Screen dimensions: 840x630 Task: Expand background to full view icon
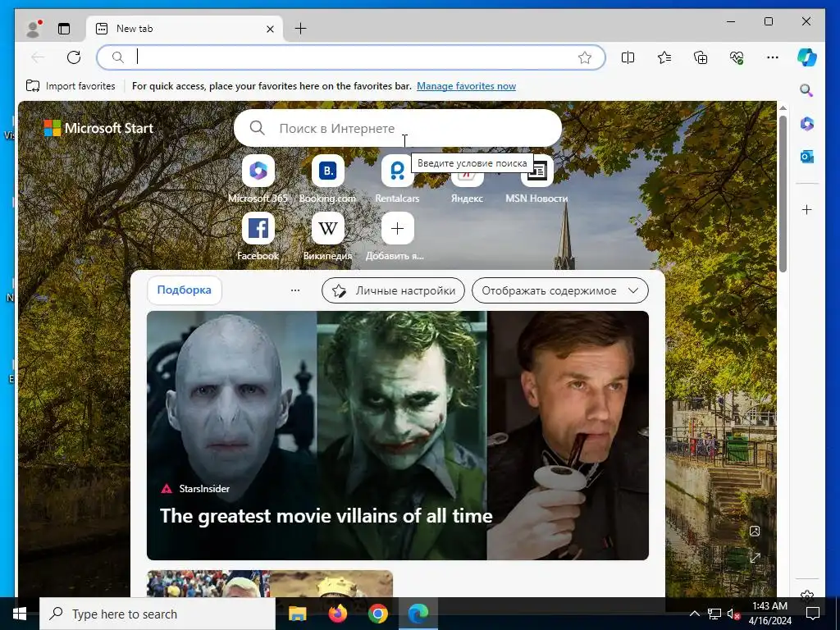coord(755,558)
